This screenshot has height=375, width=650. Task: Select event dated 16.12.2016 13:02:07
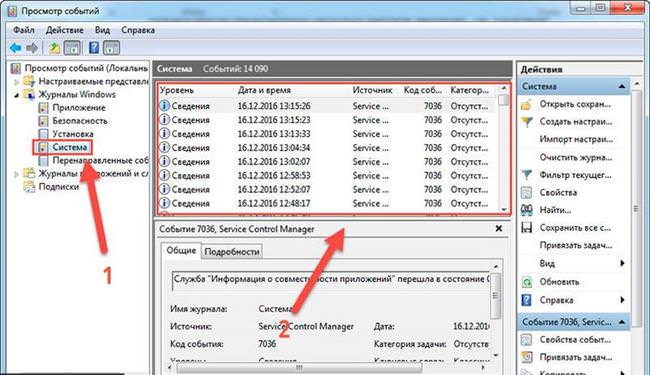pos(327,162)
